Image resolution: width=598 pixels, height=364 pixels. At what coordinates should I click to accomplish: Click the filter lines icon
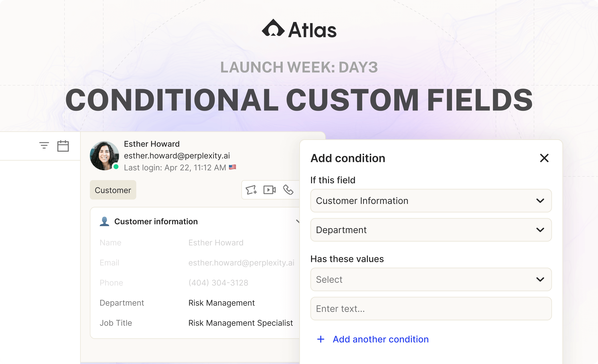pyautogui.click(x=44, y=145)
